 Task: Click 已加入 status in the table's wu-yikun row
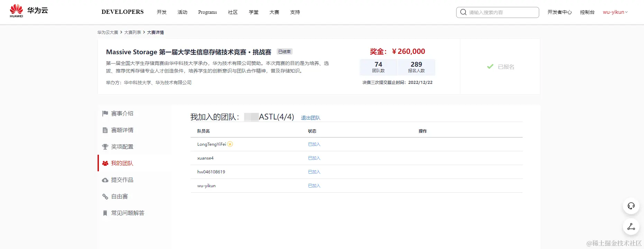click(314, 185)
